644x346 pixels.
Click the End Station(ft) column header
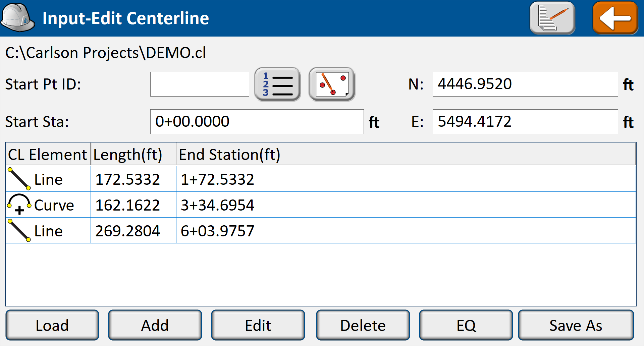[x=406, y=154]
